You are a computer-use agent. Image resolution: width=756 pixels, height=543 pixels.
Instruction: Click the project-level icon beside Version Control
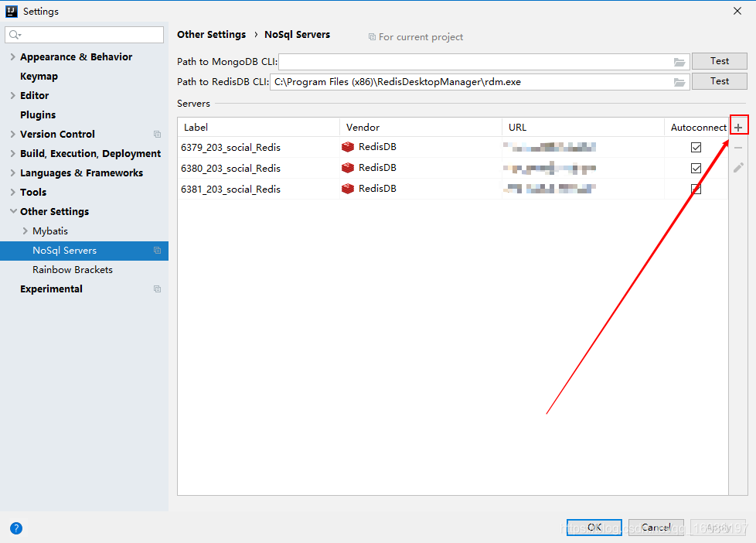coord(157,134)
